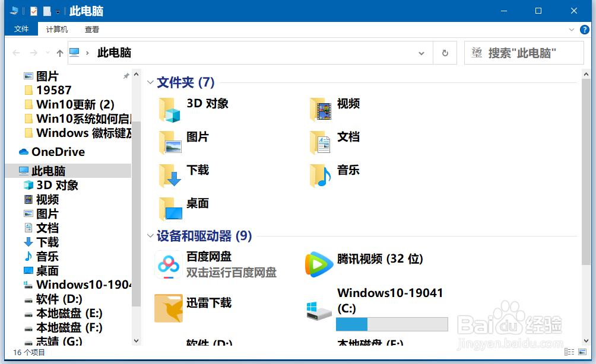Open the Windows10-19041 (C:) drive icon
The width and height of the screenshot is (596, 364).
coord(319,311)
